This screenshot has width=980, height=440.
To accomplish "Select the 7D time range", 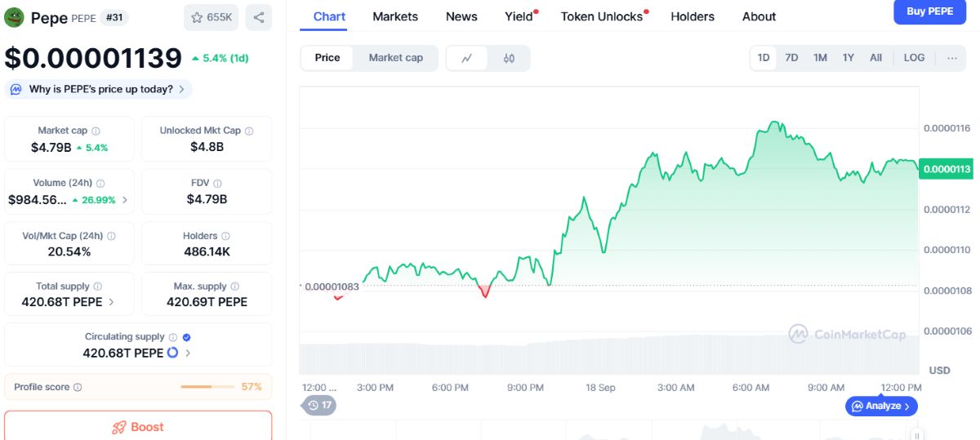I will (791, 58).
